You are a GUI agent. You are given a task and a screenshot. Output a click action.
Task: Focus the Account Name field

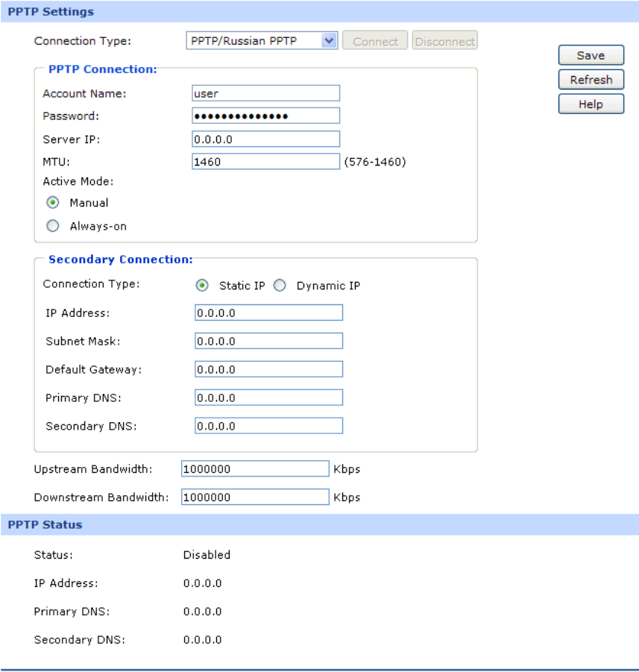(x=265, y=93)
